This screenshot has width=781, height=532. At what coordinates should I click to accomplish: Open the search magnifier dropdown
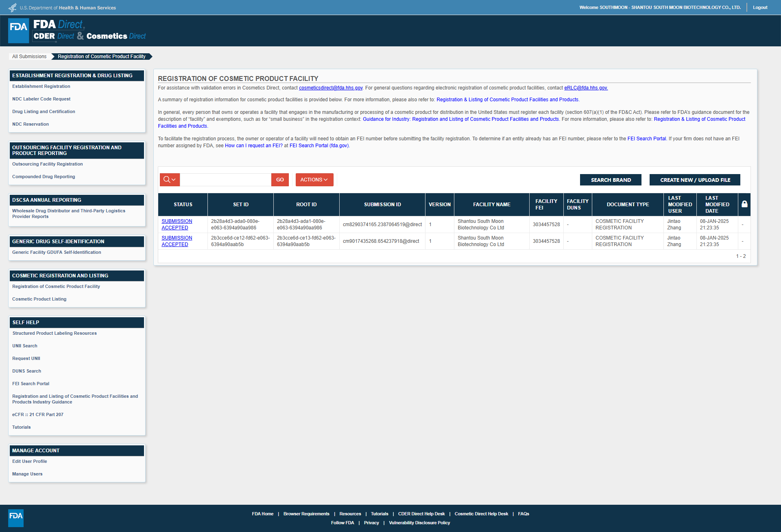click(x=170, y=180)
